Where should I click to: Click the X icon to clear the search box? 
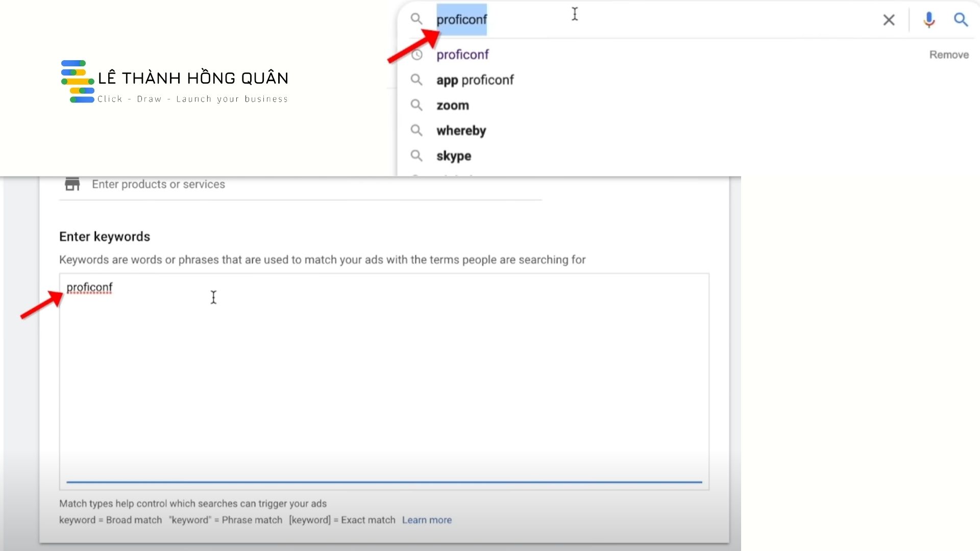point(889,20)
